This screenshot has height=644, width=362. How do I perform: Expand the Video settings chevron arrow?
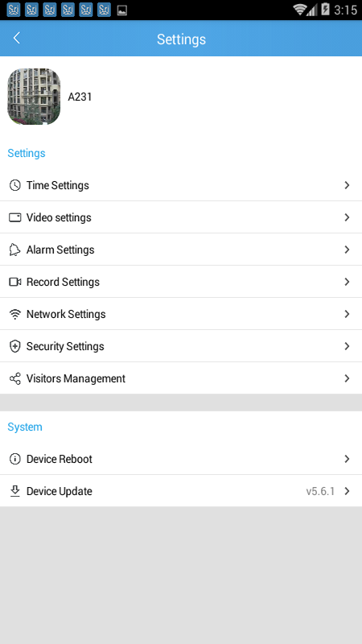(x=347, y=217)
